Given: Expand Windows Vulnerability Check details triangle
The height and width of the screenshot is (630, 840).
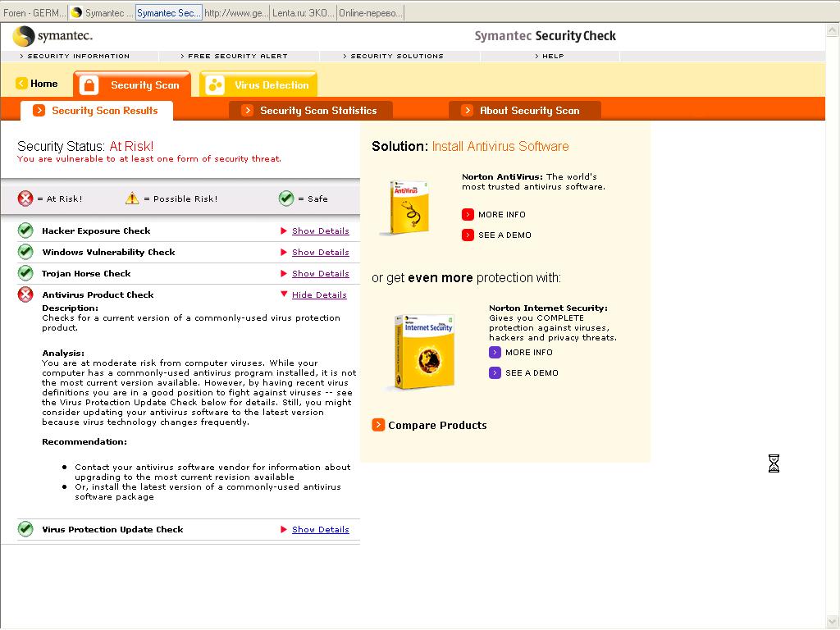Looking at the screenshot, I should coord(284,253).
